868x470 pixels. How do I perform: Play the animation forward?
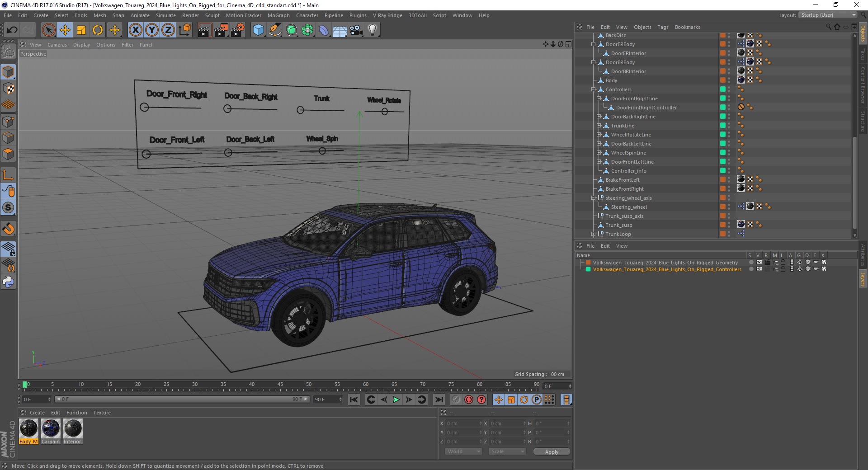click(x=396, y=399)
